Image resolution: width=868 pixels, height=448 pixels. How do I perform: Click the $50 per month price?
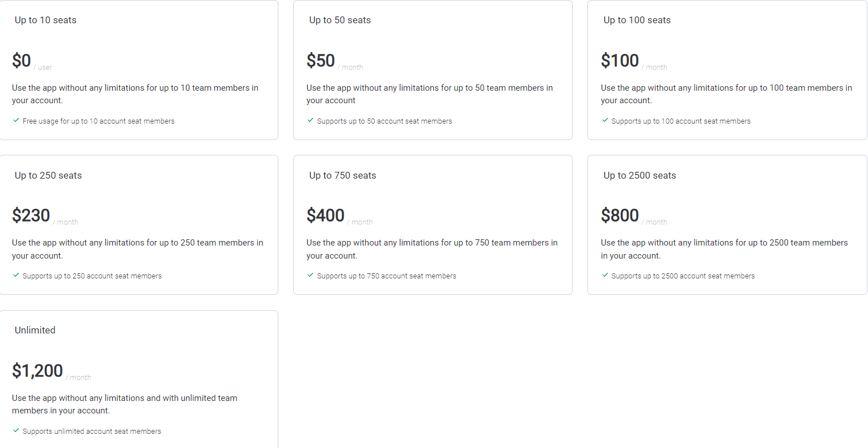(x=321, y=61)
